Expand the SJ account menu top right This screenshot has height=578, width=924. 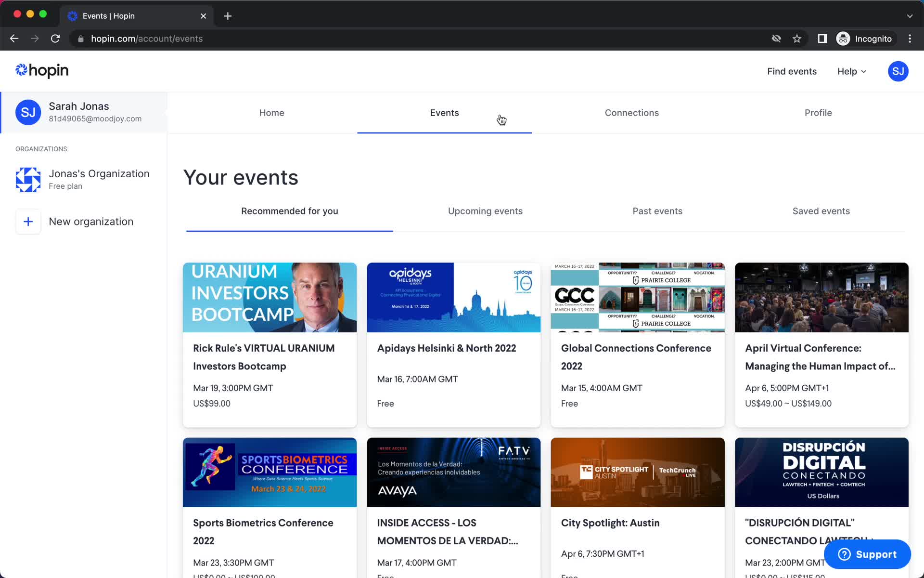[x=898, y=71]
